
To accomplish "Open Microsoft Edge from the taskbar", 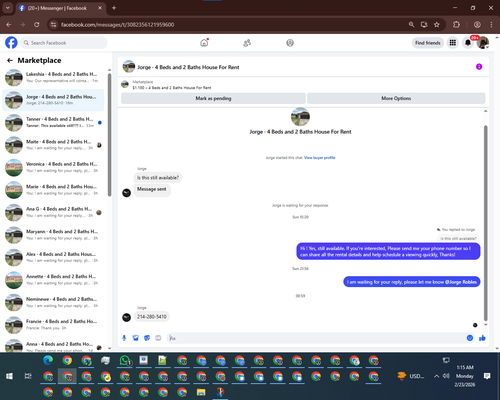I will tap(48, 360).
